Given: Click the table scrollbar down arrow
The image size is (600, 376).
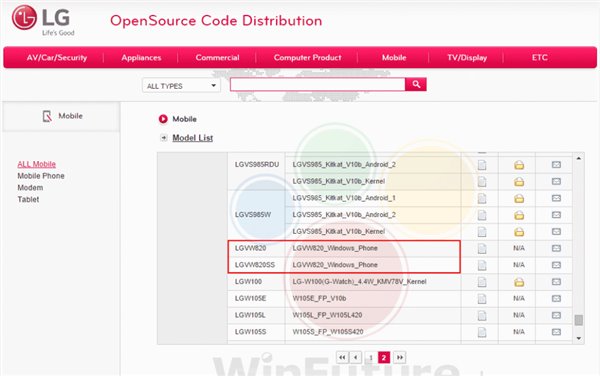Looking at the screenshot, I should [579, 338].
